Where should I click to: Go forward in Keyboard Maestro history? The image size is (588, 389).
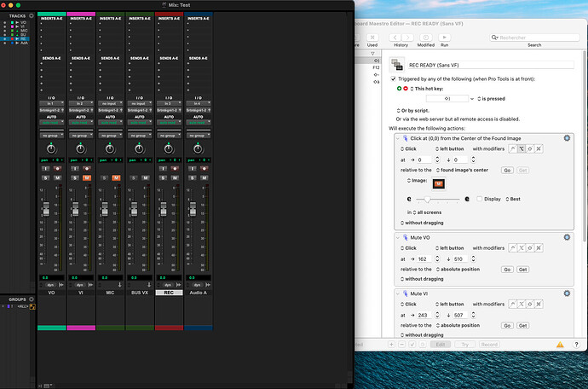click(x=407, y=38)
